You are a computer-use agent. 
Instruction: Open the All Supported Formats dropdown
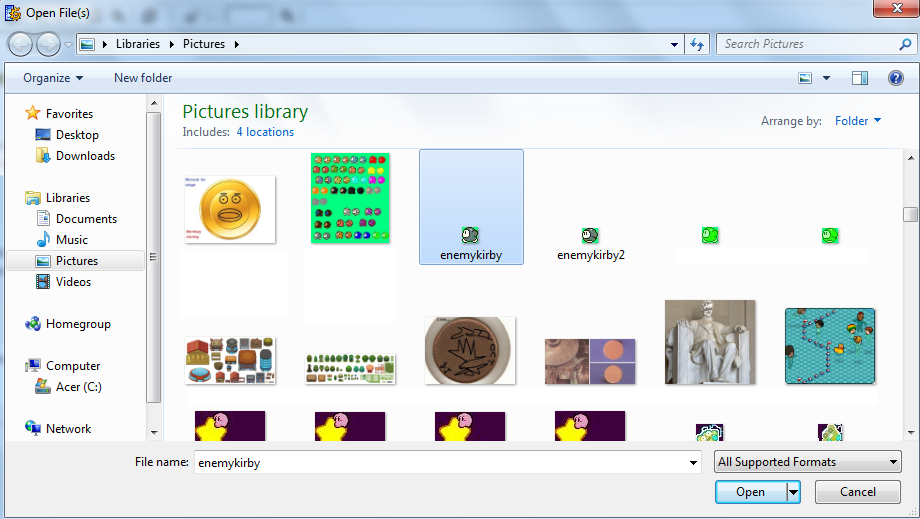click(807, 462)
